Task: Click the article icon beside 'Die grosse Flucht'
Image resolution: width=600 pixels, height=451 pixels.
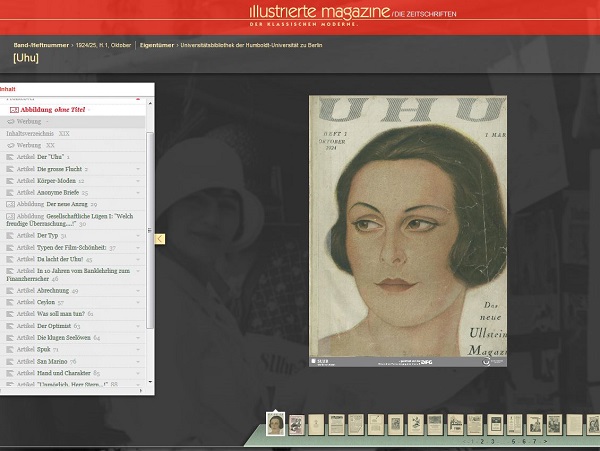Action: click(10, 169)
